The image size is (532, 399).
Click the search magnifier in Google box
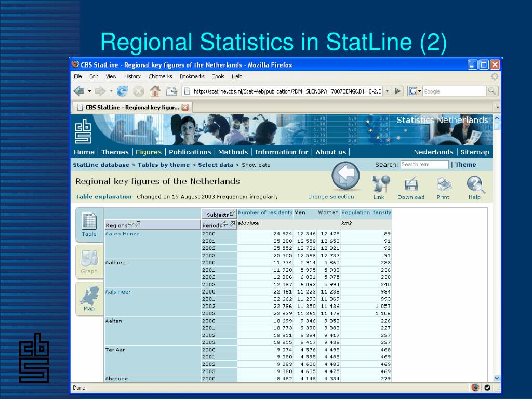[492, 91]
